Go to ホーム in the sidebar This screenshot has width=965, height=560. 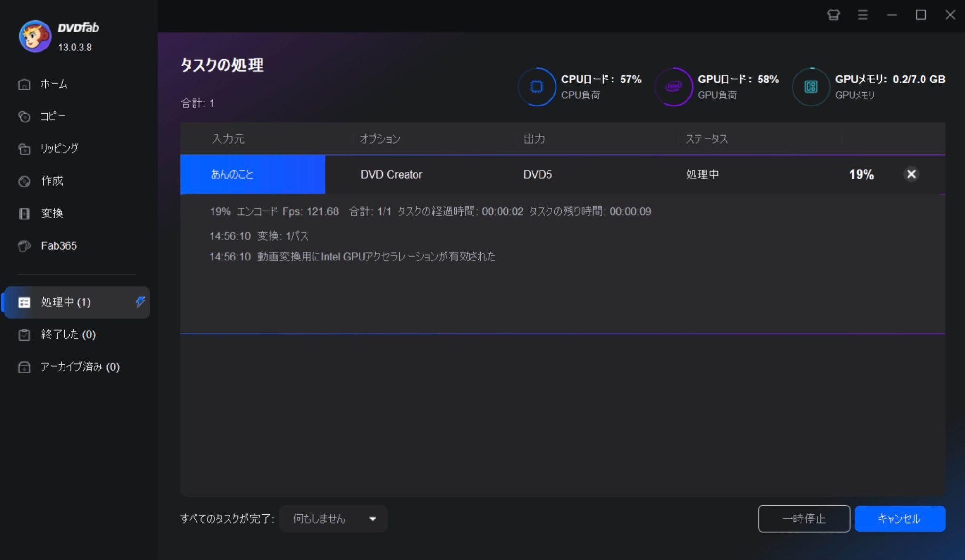click(x=54, y=84)
